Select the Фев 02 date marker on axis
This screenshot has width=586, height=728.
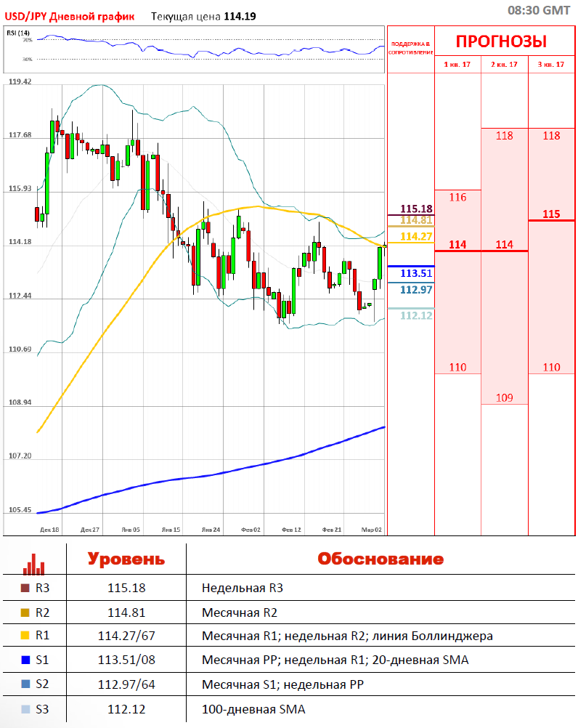251,530
